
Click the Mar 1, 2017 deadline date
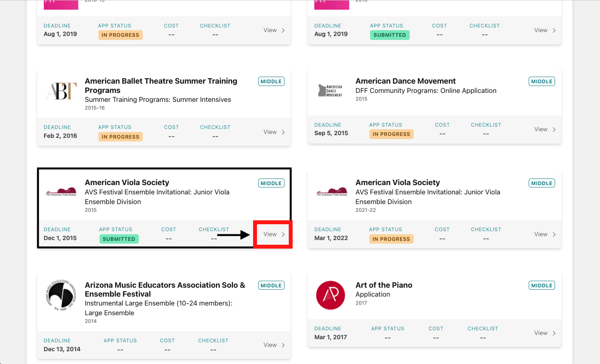point(331,337)
